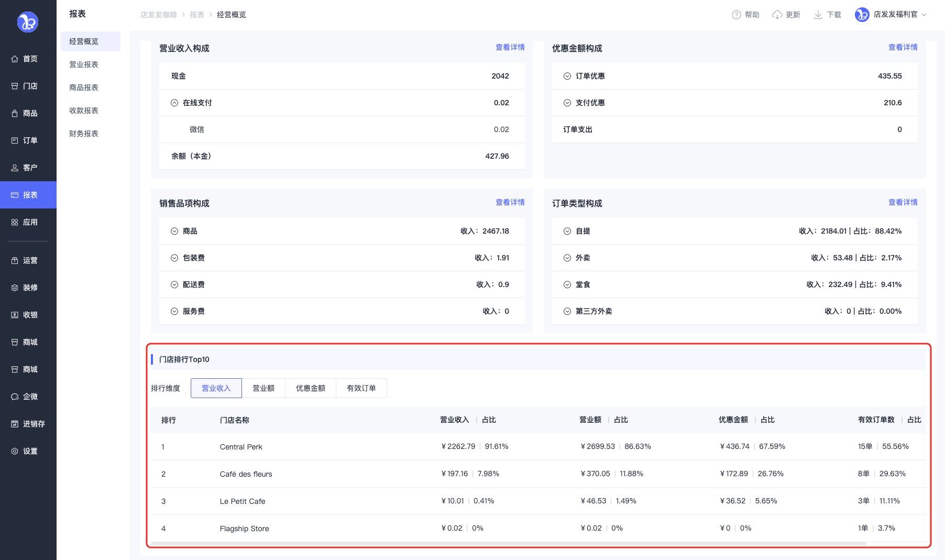
Task: Switch to 商品报表 submenu item
Action: pyautogui.click(x=84, y=87)
